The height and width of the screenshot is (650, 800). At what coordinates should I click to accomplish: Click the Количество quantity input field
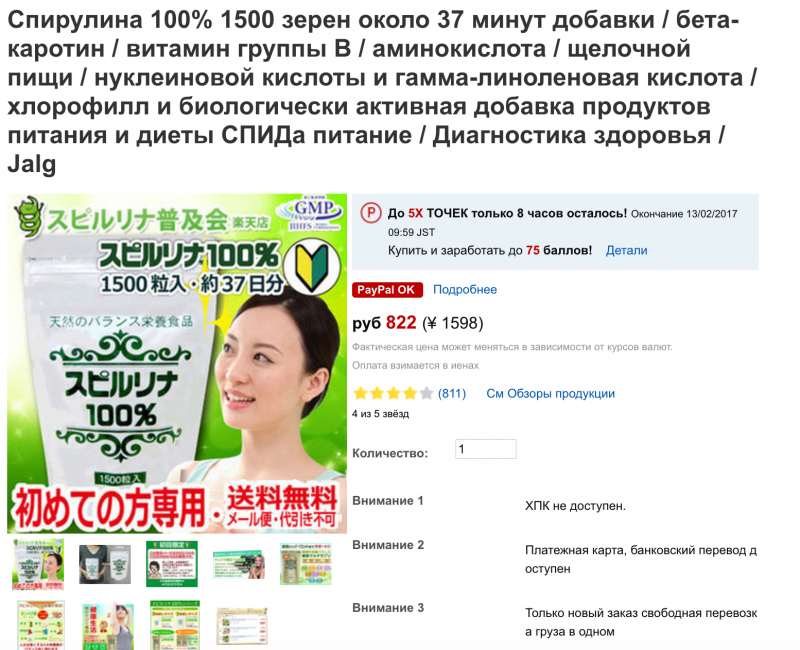coord(486,449)
